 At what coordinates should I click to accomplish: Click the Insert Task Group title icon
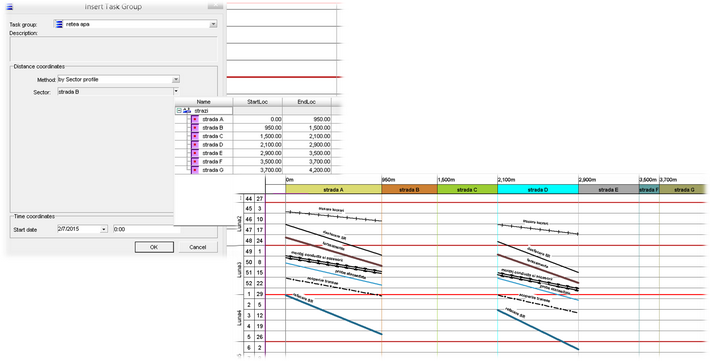tap(10, 7)
